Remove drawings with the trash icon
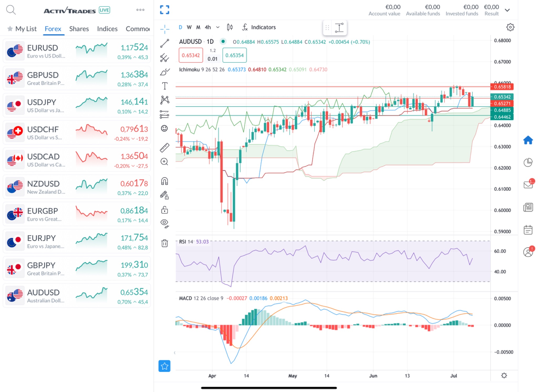The width and height of the screenshot is (538, 392). pyautogui.click(x=165, y=243)
